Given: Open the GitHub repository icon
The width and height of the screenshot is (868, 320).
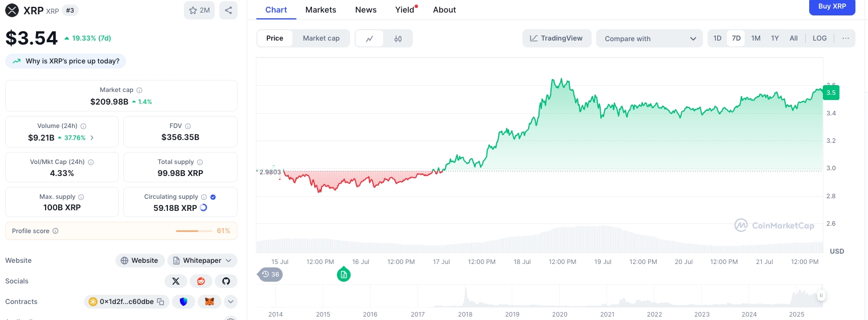Looking at the screenshot, I should [226, 281].
